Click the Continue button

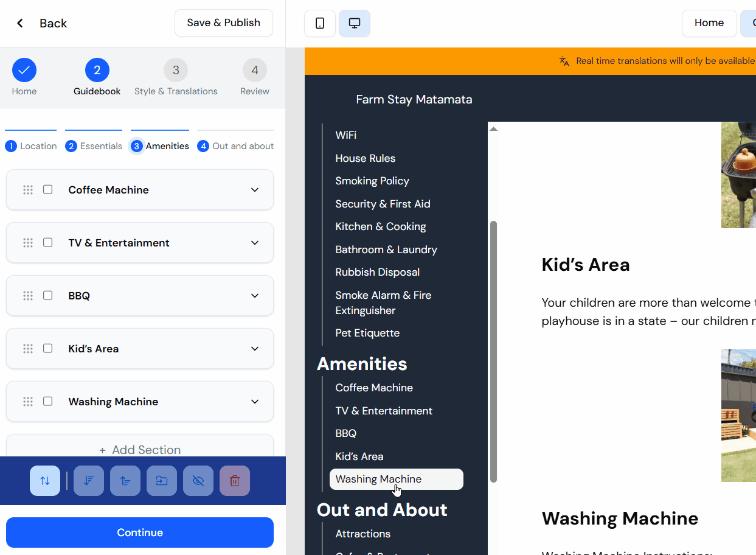[139, 532]
